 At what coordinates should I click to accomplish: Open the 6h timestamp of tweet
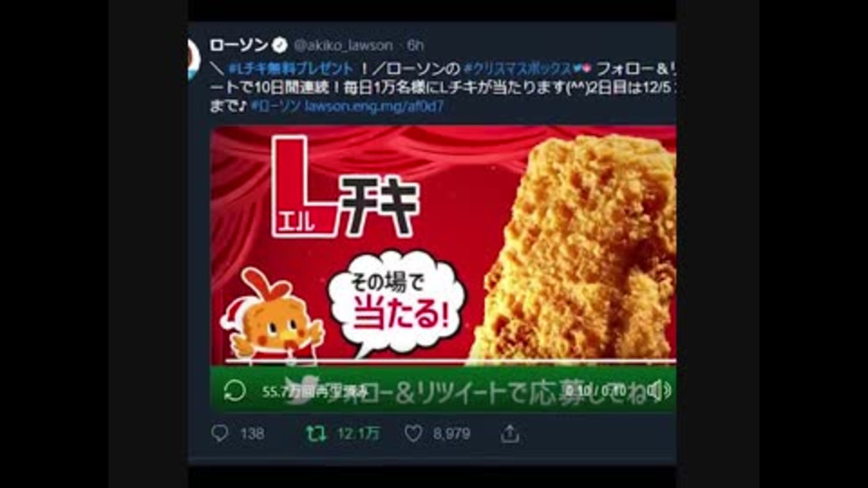pyautogui.click(x=415, y=45)
